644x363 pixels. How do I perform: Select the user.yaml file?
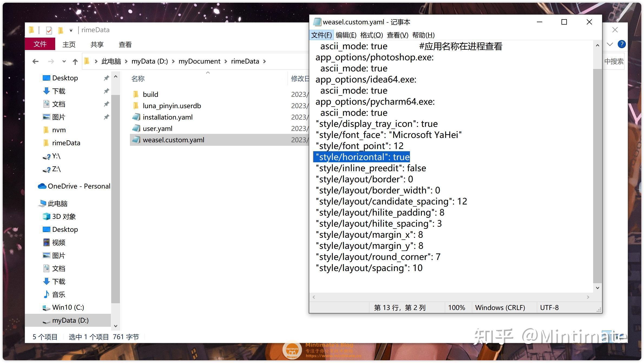point(157,128)
